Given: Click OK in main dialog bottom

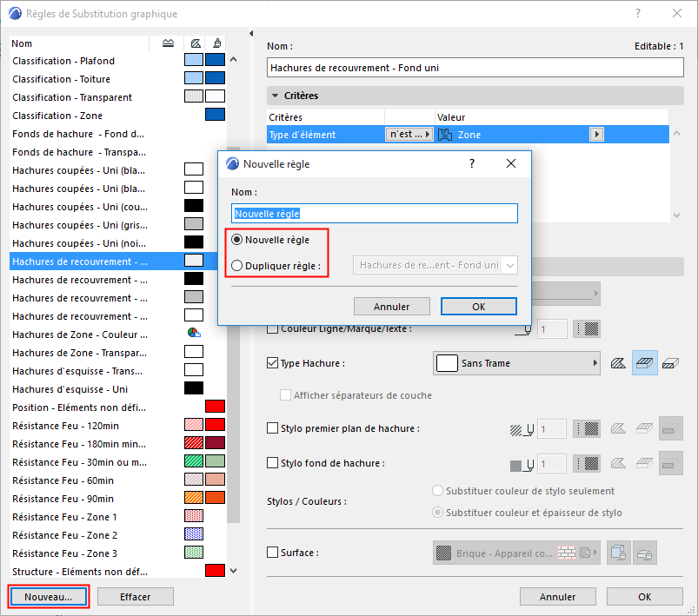Looking at the screenshot, I should click(645, 597).
